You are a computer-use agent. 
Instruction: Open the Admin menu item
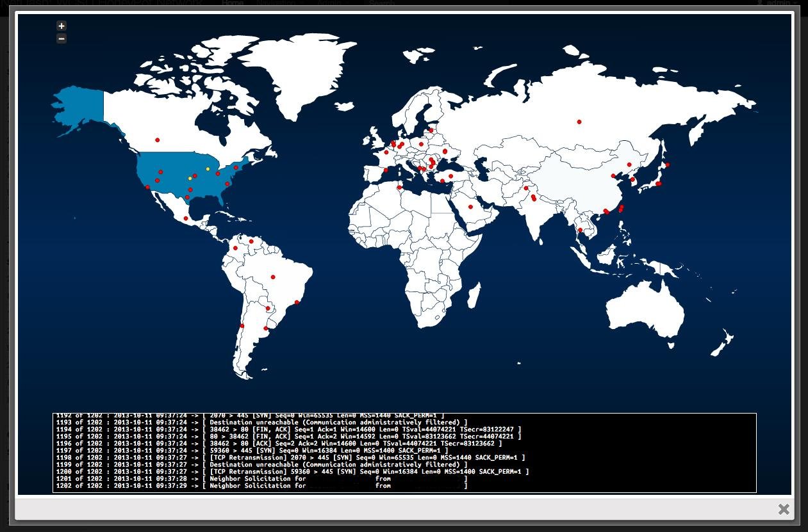(331, 3)
